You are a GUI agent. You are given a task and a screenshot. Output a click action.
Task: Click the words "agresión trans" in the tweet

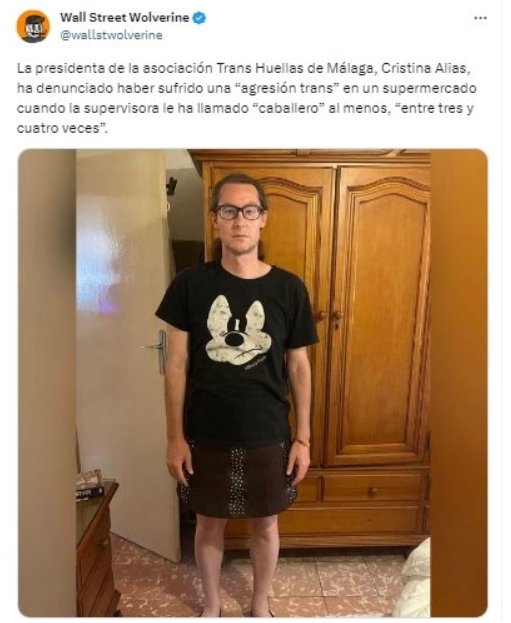click(x=286, y=88)
